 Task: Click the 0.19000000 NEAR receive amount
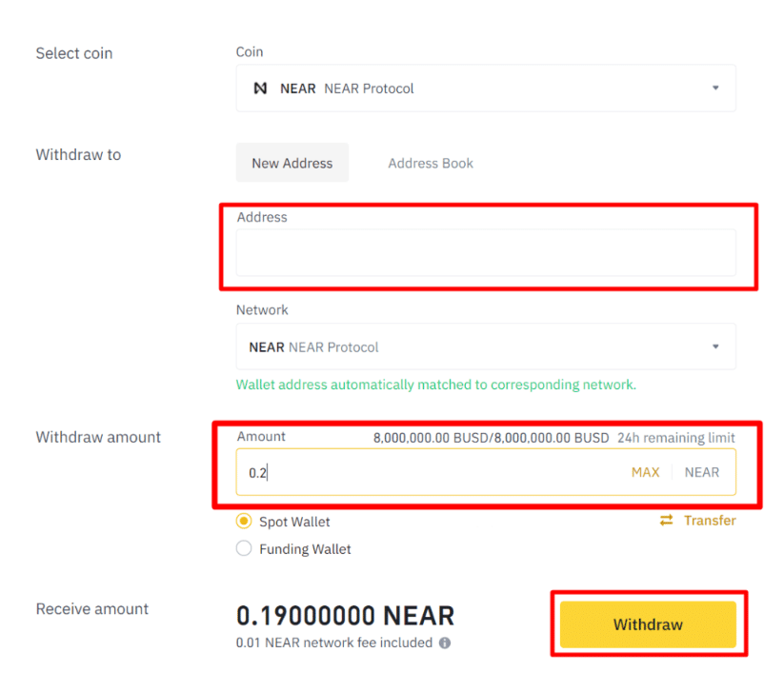[346, 616]
